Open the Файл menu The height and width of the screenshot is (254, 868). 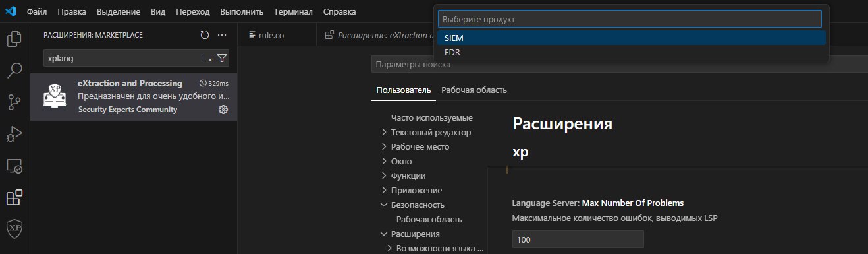[37, 12]
